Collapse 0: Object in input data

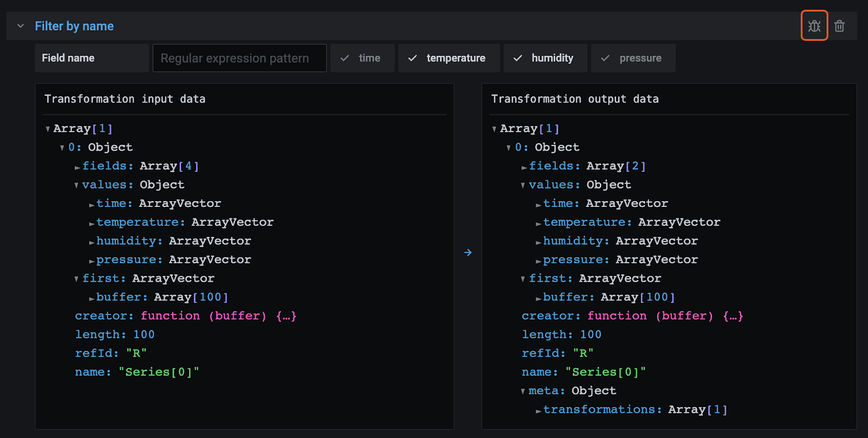(x=62, y=147)
